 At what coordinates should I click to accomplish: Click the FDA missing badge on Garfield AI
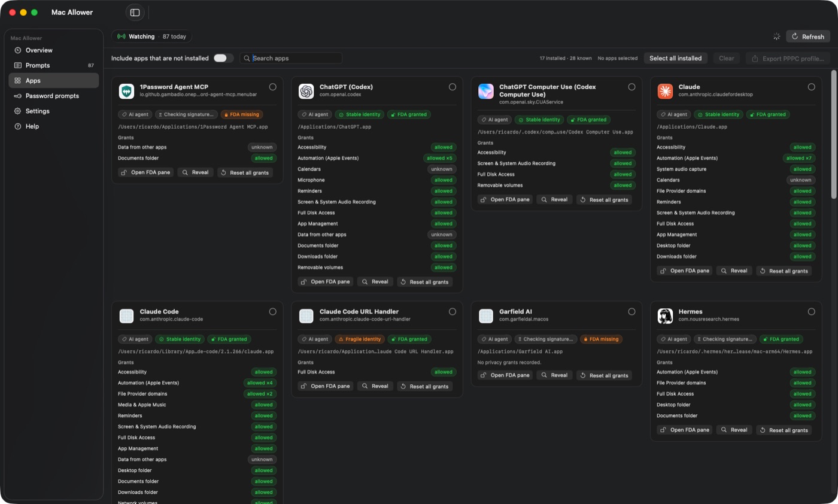[x=601, y=339]
